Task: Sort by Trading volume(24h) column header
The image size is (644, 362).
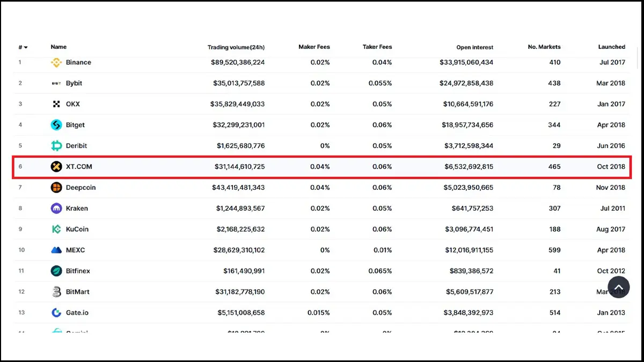Action: [x=236, y=47]
